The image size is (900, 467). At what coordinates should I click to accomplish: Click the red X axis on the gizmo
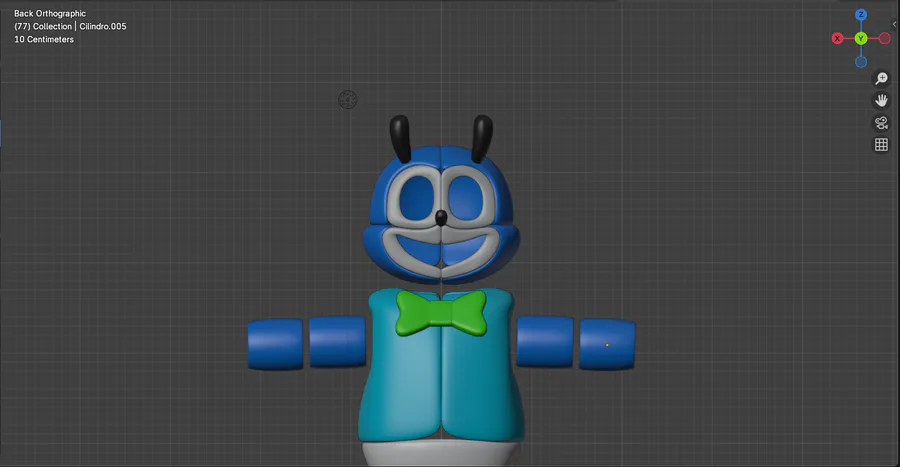click(837, 38)
